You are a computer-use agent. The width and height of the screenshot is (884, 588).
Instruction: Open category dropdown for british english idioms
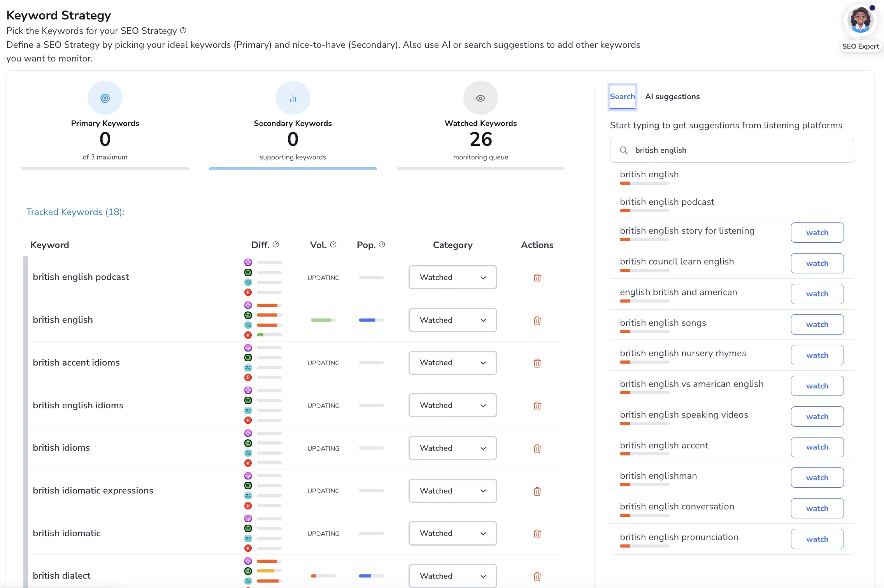[x=453, y=405]
